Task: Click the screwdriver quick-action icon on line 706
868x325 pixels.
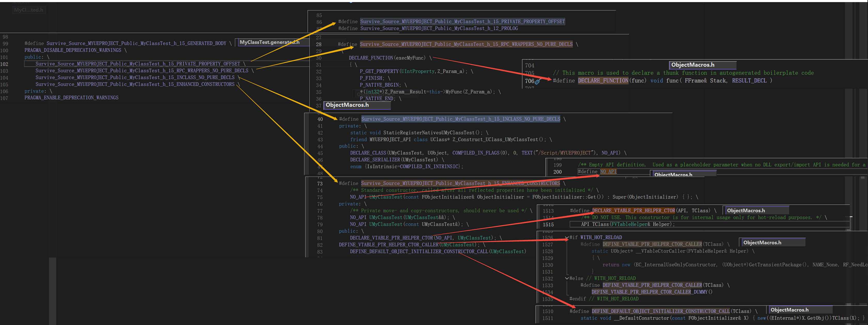Action: tap(538, 81)
